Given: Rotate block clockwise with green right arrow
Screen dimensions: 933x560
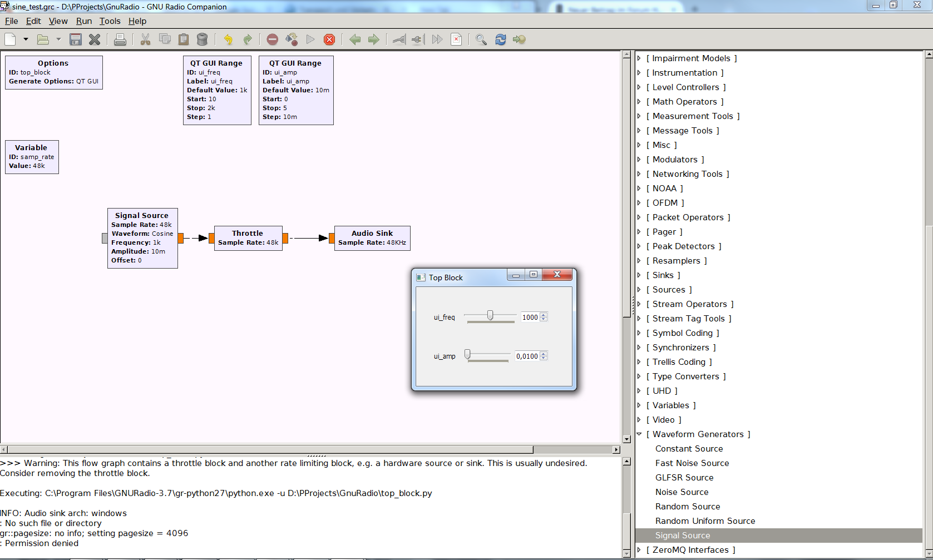Looking at the screenshot, I should [374, 39].
